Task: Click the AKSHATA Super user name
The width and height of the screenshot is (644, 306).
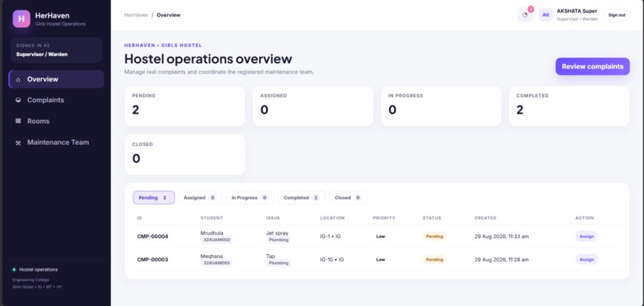Action: [x=577, y=11]
